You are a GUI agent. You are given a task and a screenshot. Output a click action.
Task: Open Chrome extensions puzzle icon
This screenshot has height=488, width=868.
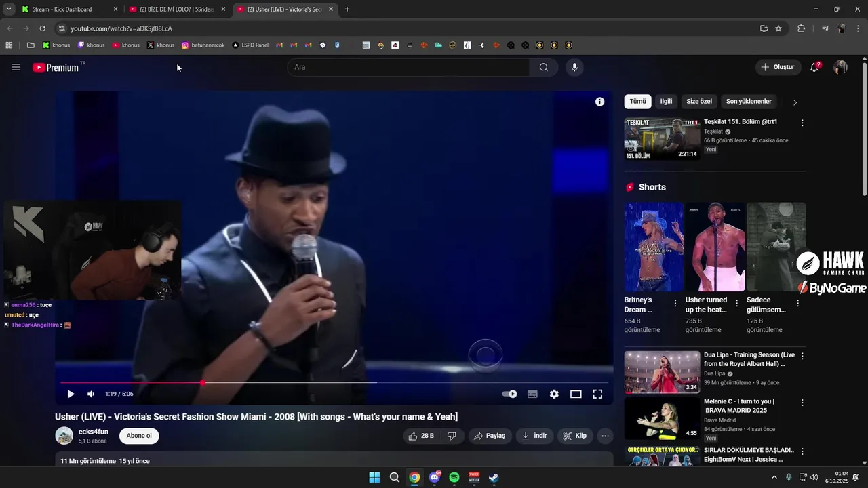click(801, 28)
